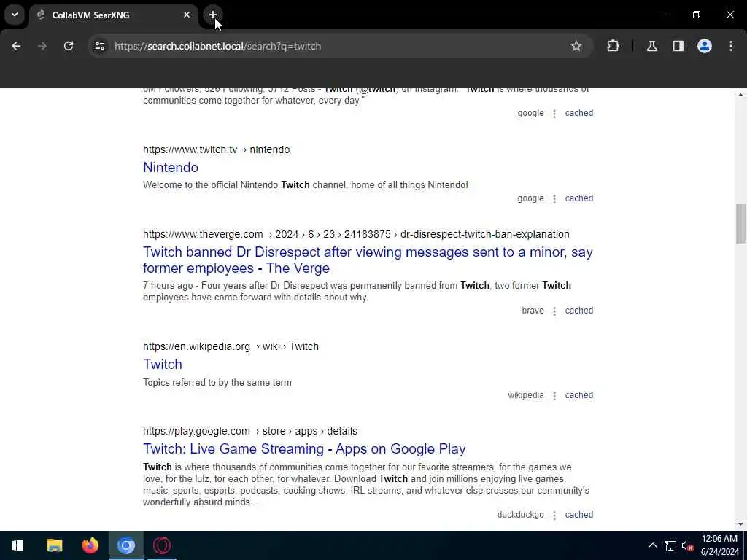Open cached version of Google Play result
Viewport: 747px width, 560px height.
pyautogui.click(x=578, y=515)
